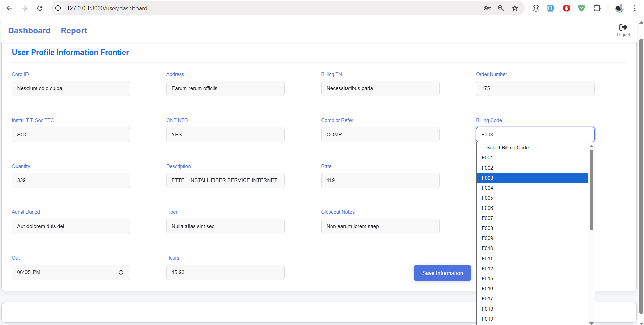
Task: Click the Save Information button
Action: tap(442, 273)
